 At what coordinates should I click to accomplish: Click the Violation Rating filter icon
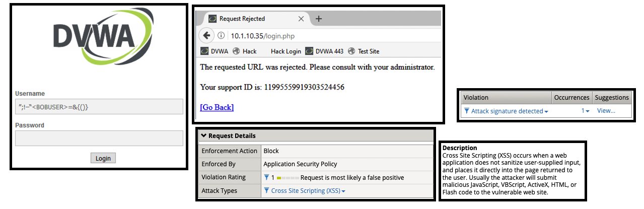(266, 177)
